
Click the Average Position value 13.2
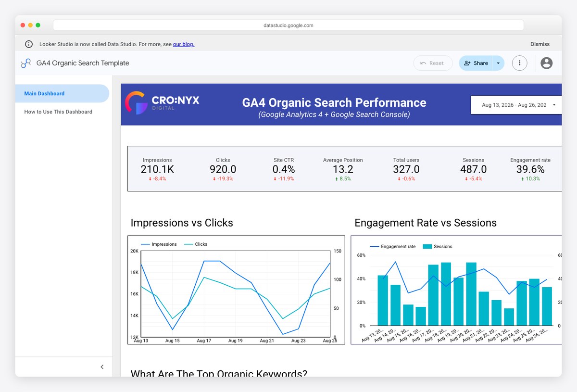tap(343, 169)
